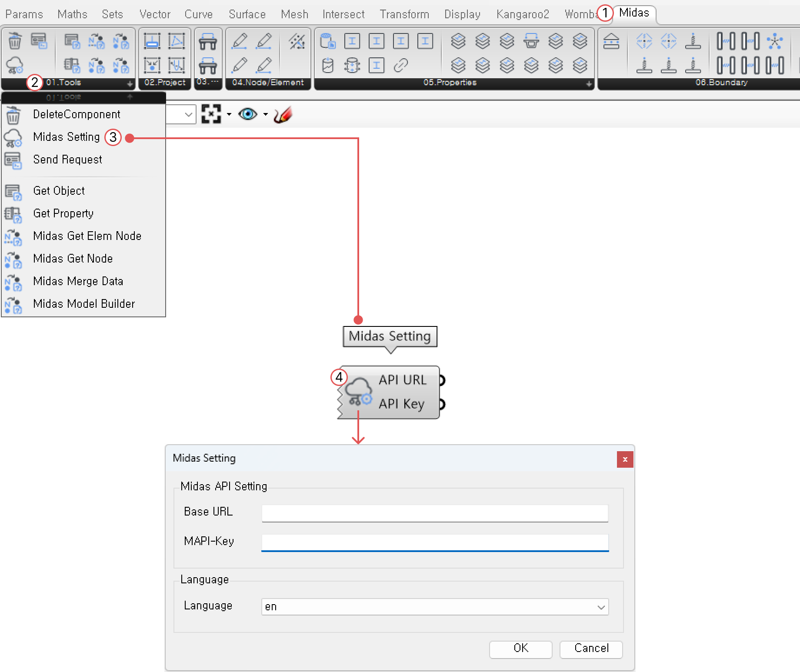The width and height of the screenshot is (800, 672).
Task: Click first I-section icon in Properties panel
Action: pyautogui.click(x=352, y=41)
